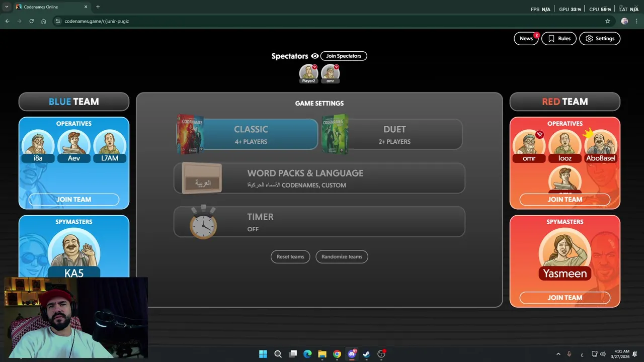Screen dimensions: 644x362
Task: Click Randomize teams
Action: coord(342,256)
